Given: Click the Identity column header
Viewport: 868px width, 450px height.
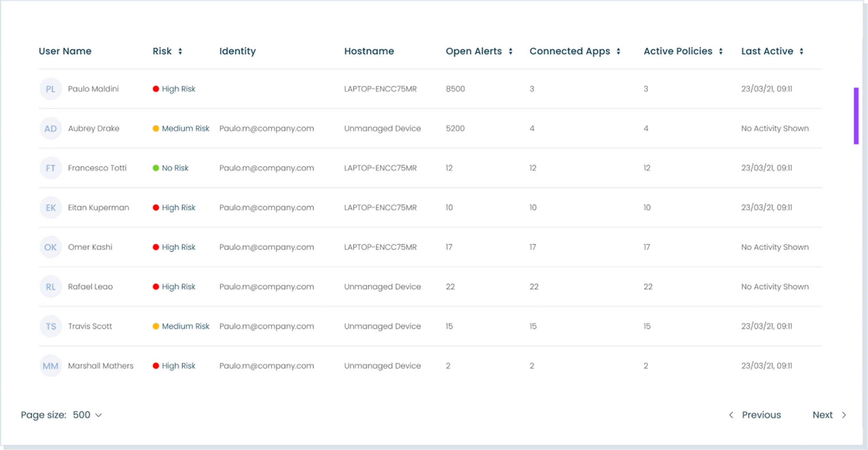Looking at the screenshot, I should [237, 51].
